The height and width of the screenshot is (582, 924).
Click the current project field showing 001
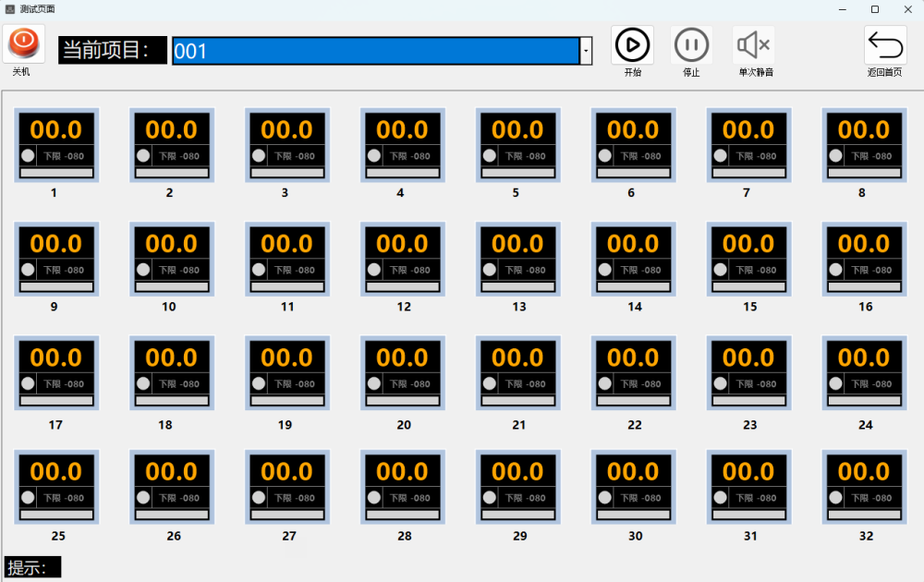(375, 51)
